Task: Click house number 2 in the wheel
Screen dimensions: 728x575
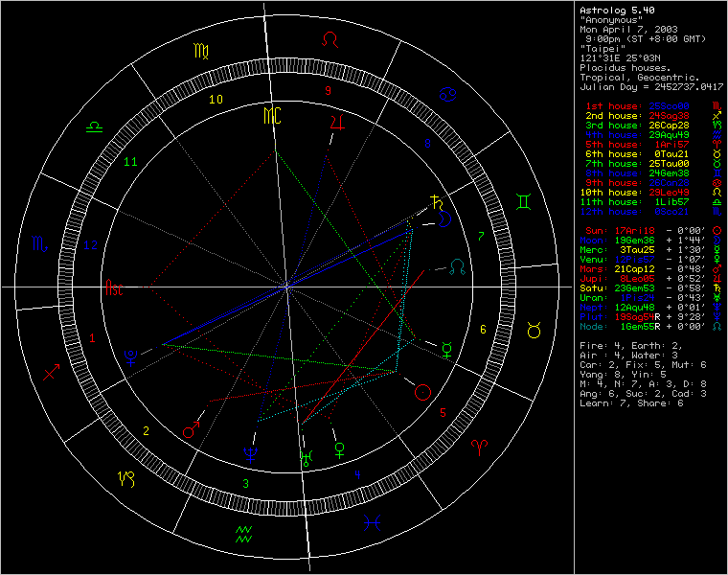Action: tap(146, 431)
